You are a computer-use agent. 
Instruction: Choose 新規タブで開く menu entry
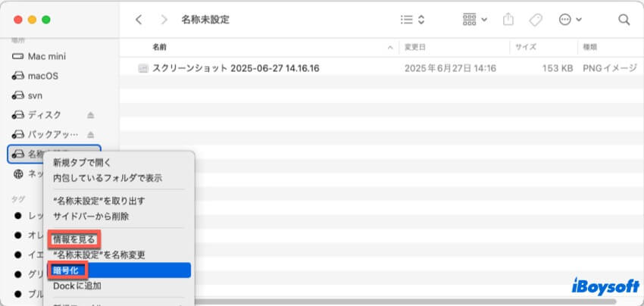pyautogui.click(x=81, y=162)
